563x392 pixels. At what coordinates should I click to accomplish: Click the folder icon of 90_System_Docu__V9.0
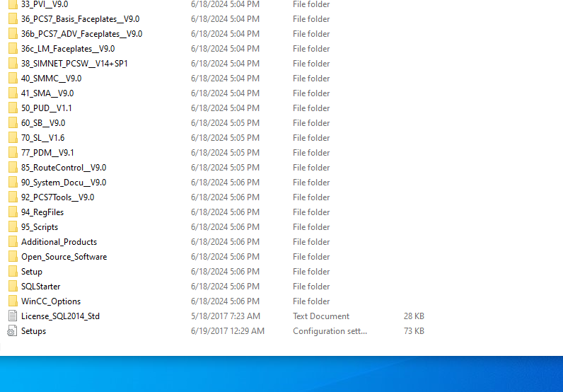coord(13,182)
